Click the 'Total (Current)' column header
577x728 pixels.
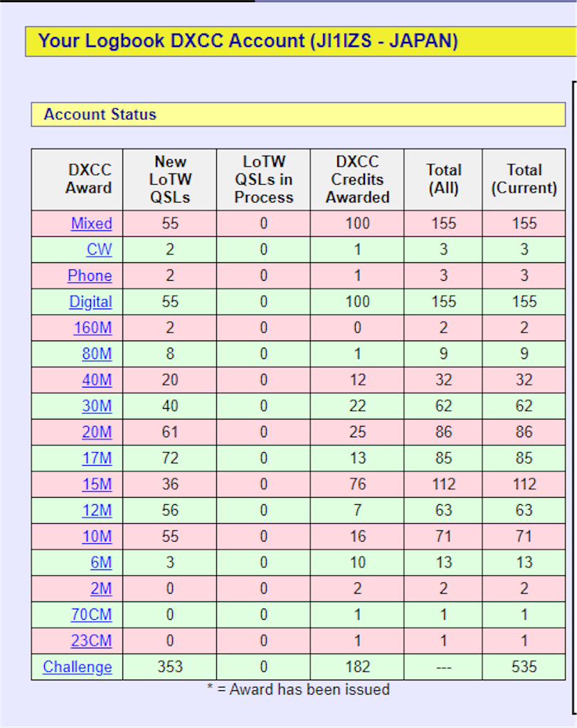(524, 179)
